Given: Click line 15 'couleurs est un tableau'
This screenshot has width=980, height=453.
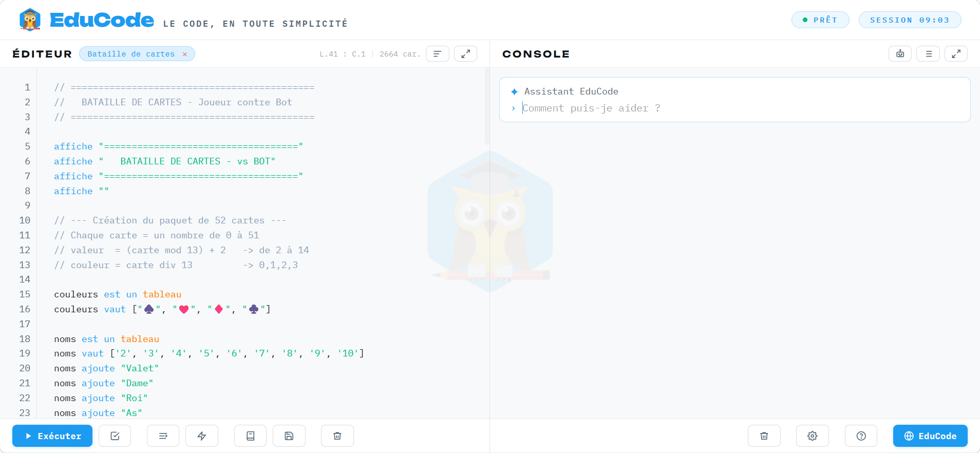Looking at the screenshot, I should [118, 294].
